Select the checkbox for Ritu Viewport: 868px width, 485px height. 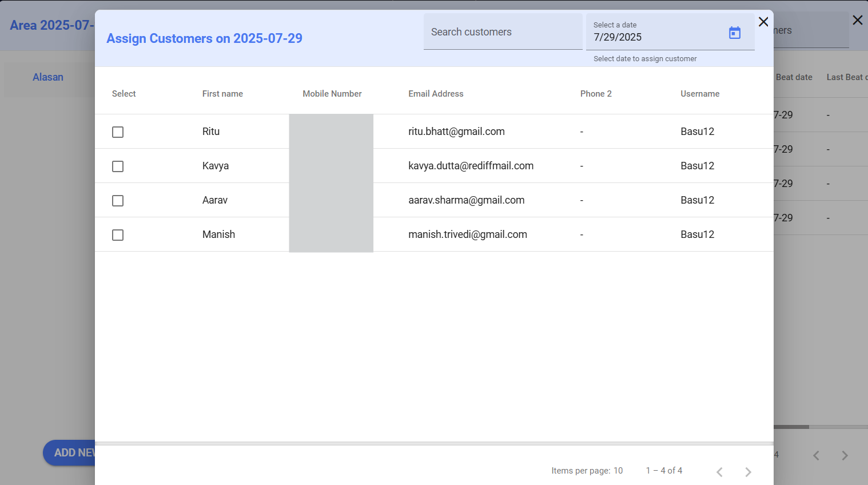(118, 132)
